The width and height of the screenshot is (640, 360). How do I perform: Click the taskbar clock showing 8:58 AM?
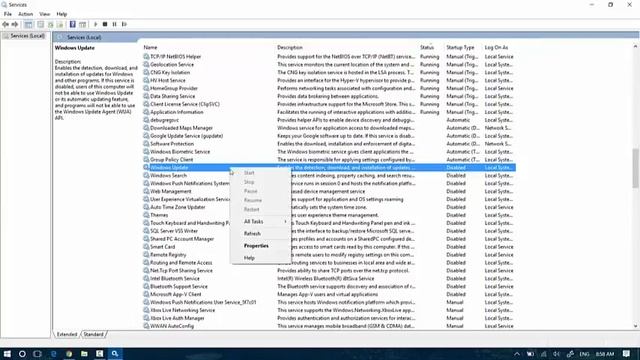point(605,354)
